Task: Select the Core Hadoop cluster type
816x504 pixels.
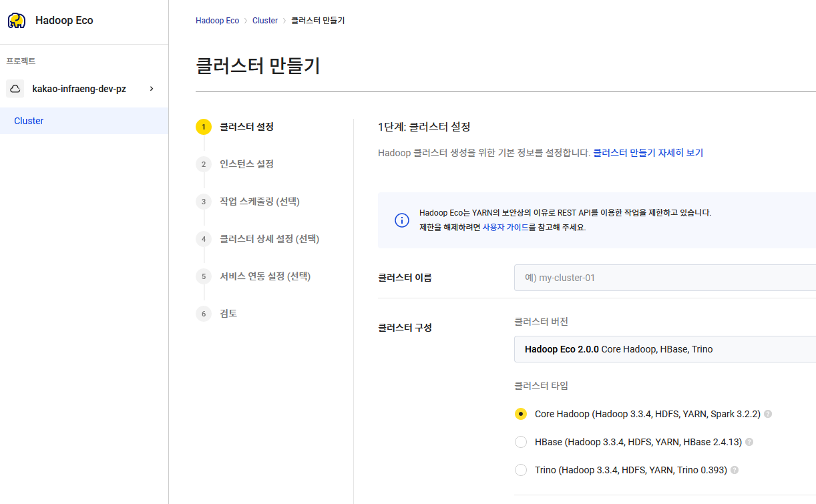Action: click(x=520, y=414)
